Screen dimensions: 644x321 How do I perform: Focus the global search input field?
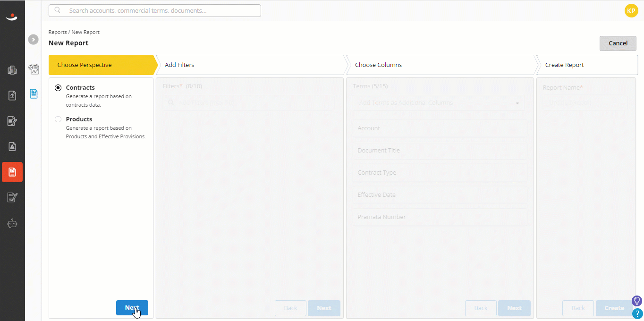click(x=155, y=10)
